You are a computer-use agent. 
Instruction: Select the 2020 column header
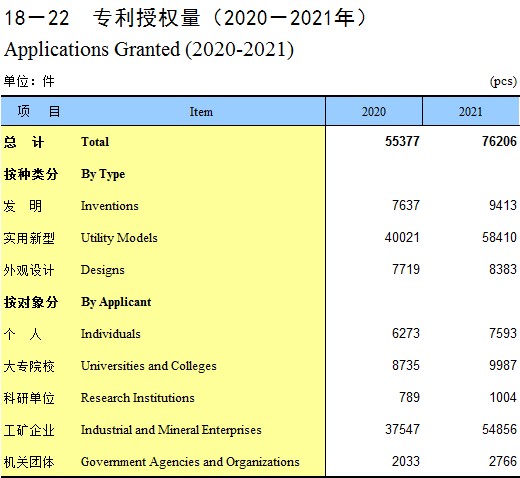pos(374,111)
